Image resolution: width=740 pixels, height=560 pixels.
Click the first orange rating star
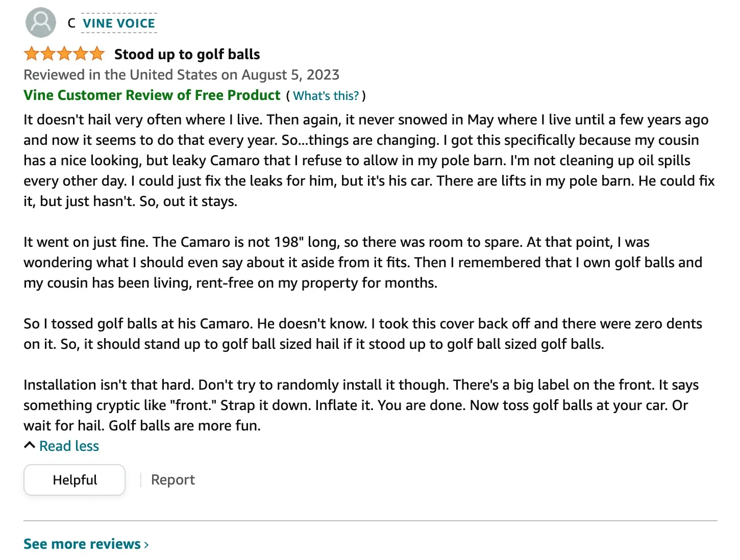coord(32,54)
